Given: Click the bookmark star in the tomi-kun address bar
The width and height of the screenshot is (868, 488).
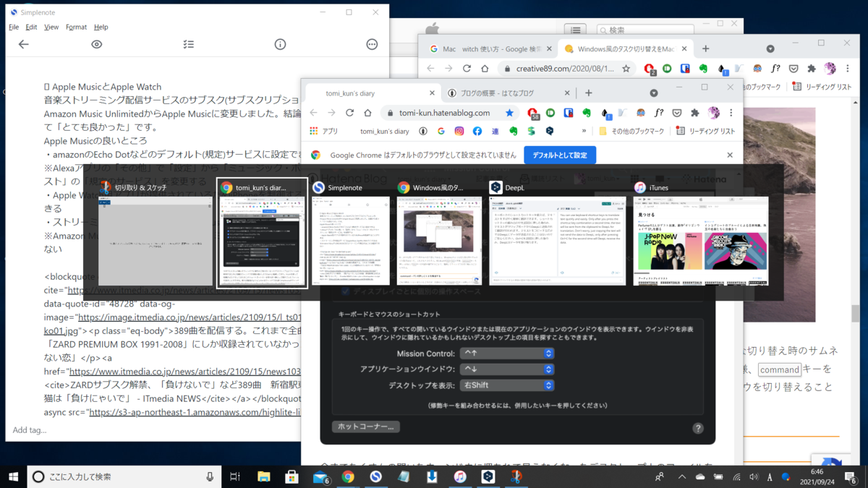Looking at the screenshot, I should coord(509,113).
